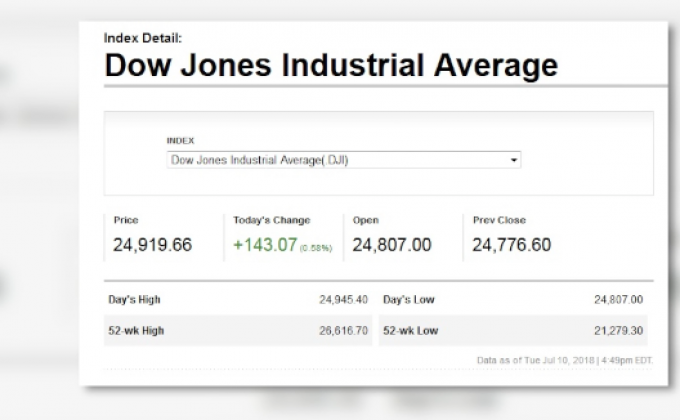680x420 pixels.
Task: Select the 52-wk High value 26,616.70
Action: click(x=344, y=328)
